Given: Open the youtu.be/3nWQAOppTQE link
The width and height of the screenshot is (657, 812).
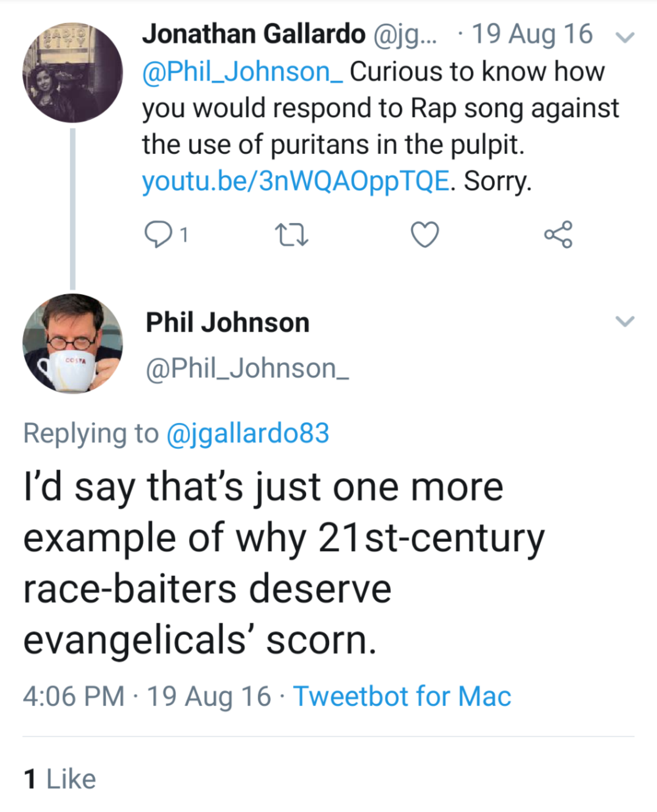Looking at the screenshot, I should tap(296, 181).
